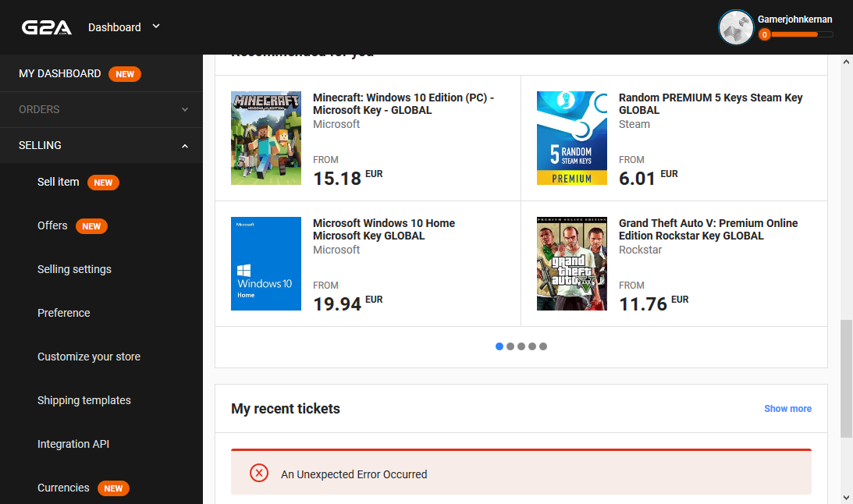The height and width of the screenshot is (504, 853).
Task: Select the second carousel page dot
Action: tap(510, 346)
